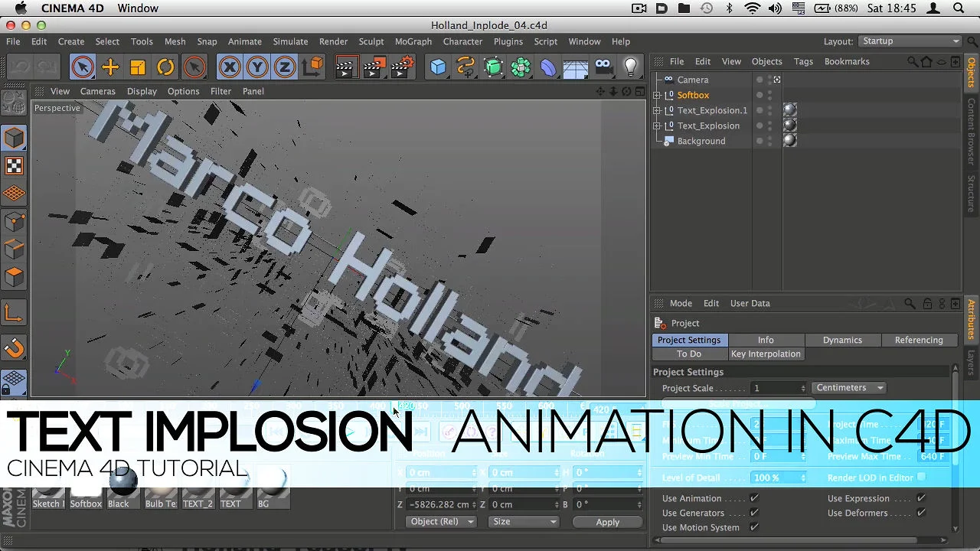Select Text_Explosion.1 material tag sphere
980x551 pixels.
tap(789, 110)
